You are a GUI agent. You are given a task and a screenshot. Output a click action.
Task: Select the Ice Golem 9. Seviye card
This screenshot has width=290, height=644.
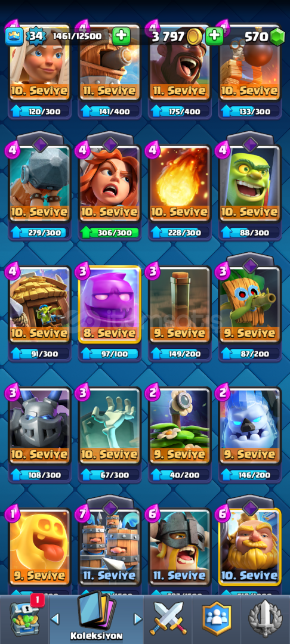pos(250,426)
